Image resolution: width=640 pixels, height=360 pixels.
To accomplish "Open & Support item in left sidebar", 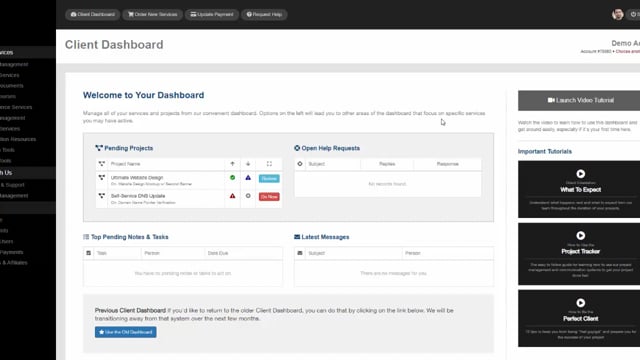I will tap(12, 185).
